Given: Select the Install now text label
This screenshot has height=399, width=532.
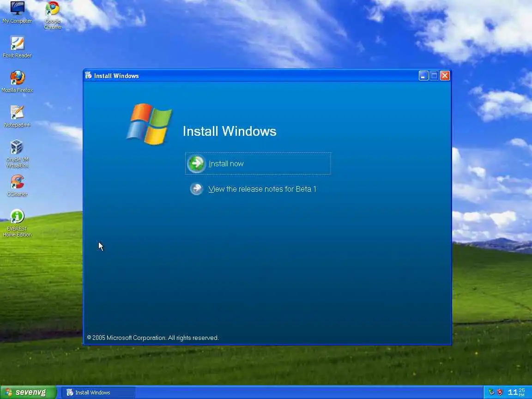Looking at the screenshot, I should point(226,164).
